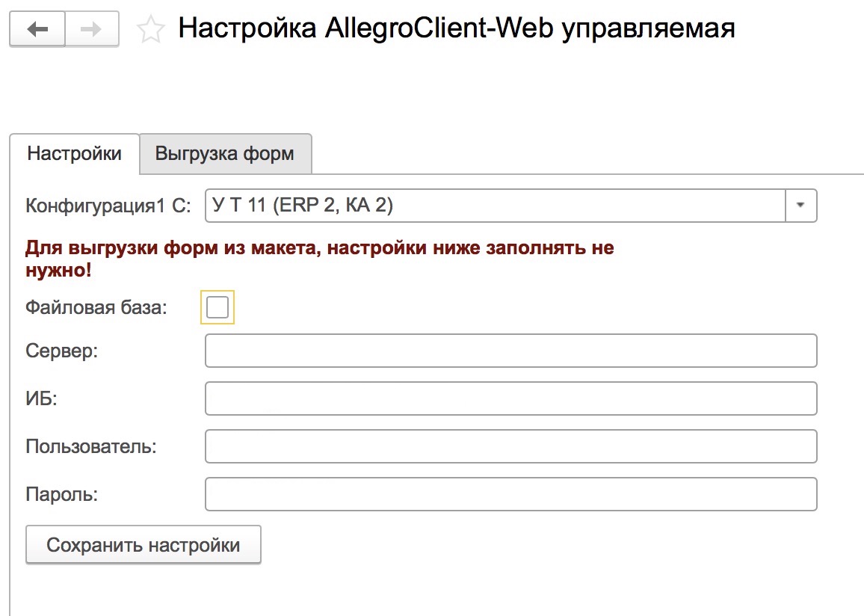Focus the Сервер input field

pos(510,351)
